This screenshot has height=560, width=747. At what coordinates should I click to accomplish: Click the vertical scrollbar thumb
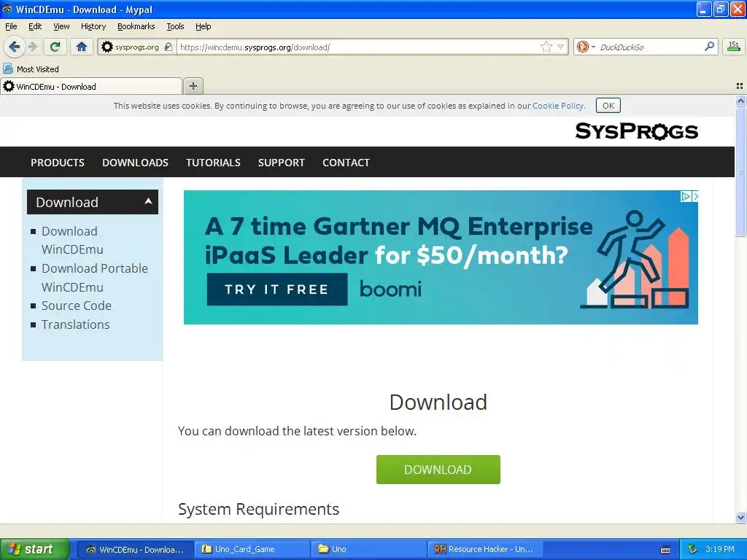coord(740,171)
